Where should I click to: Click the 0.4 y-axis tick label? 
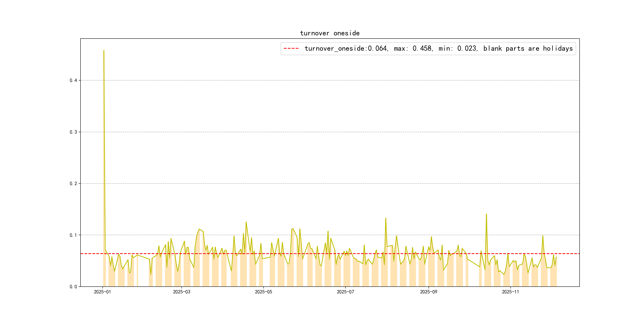pyautogui.click(x=73, y=80)
